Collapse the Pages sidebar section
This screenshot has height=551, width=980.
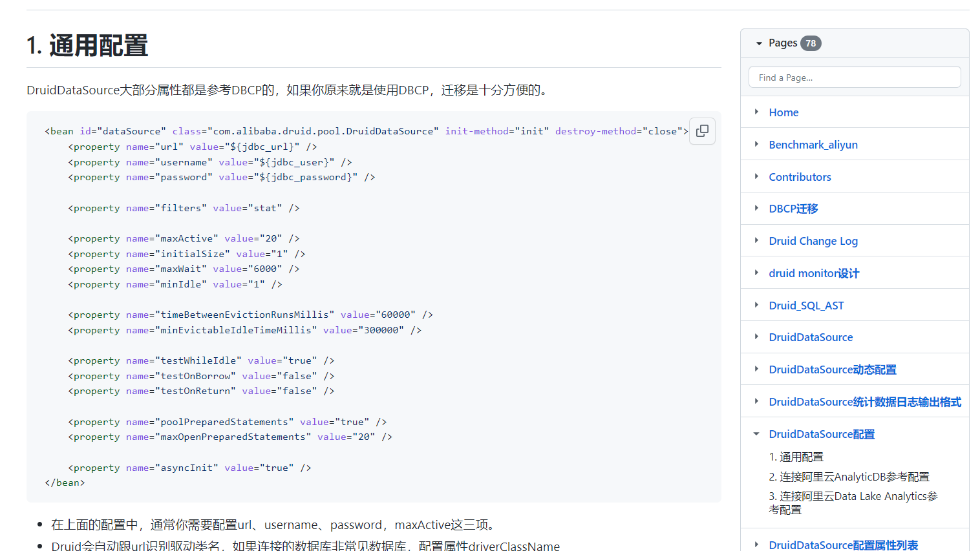click(759, 43)
